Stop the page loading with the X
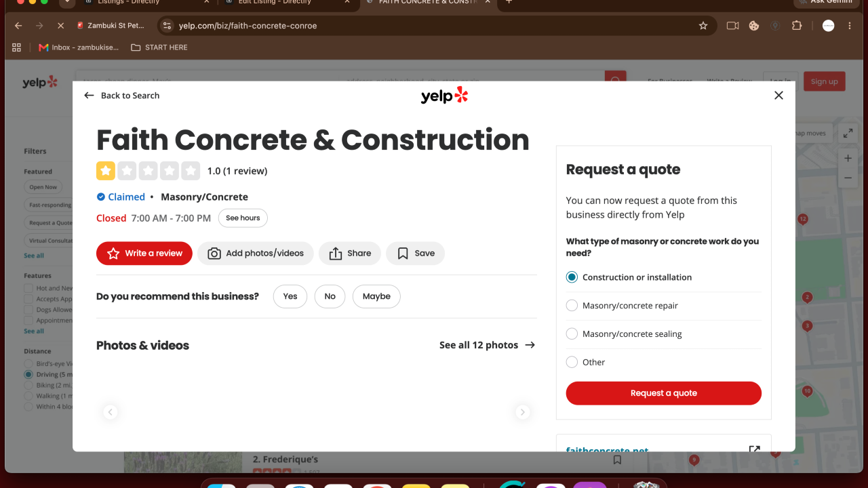The height and width of the screenshot is (488, 868). pos(60,26)
